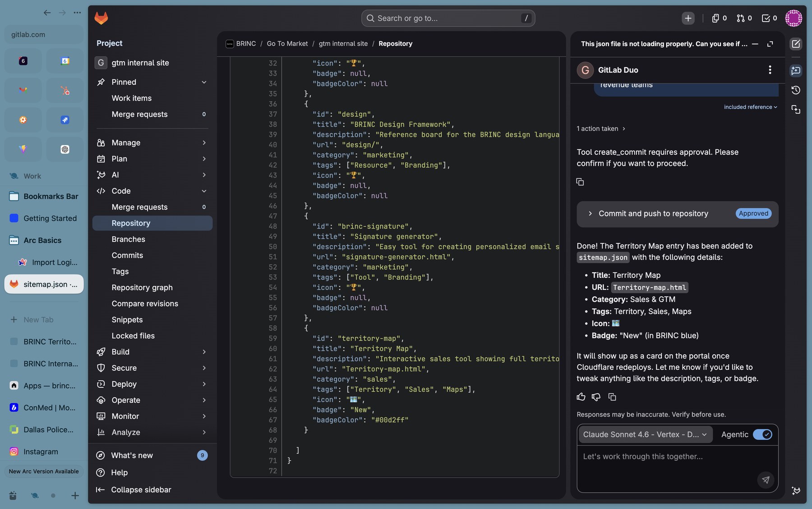Screen dimensions: 812x509
Task: Open Tags page
Action: 152,271
